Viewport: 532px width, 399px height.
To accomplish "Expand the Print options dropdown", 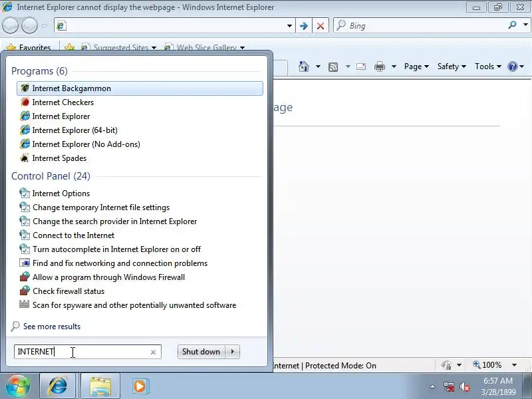I will click(x=394, y=66).
